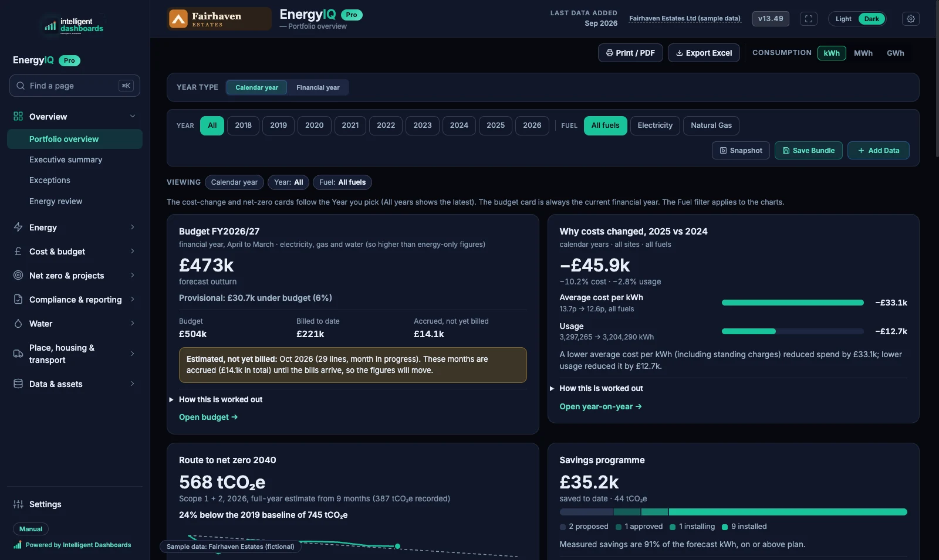Collapse the Overview section chevron

point(133,116)
